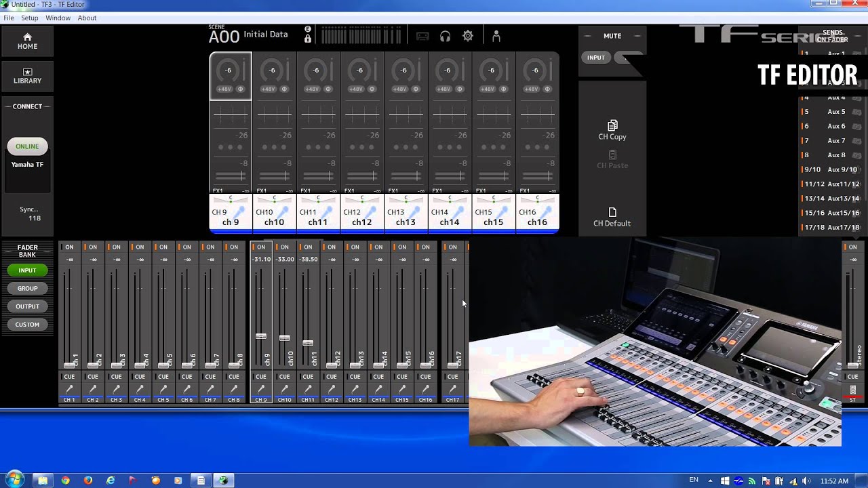
Task: Toggle the INPUT mute group button
Action: click(596, 58)
